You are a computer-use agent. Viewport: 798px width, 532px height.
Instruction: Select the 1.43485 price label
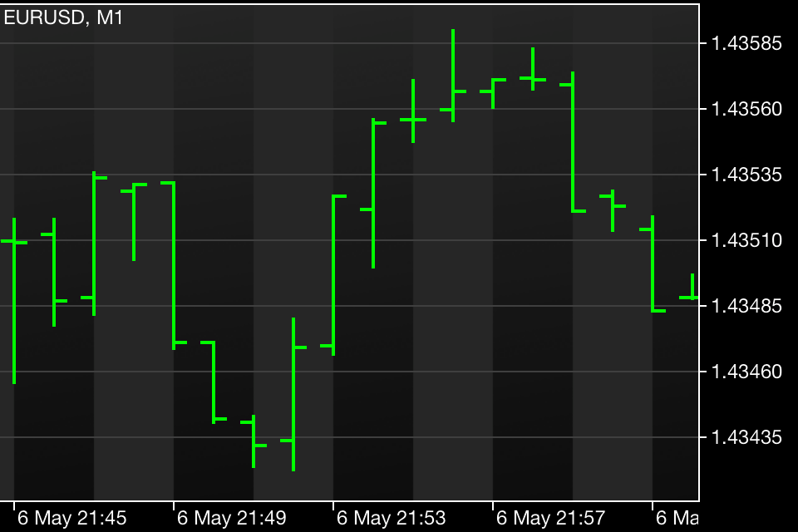point(746,306)
